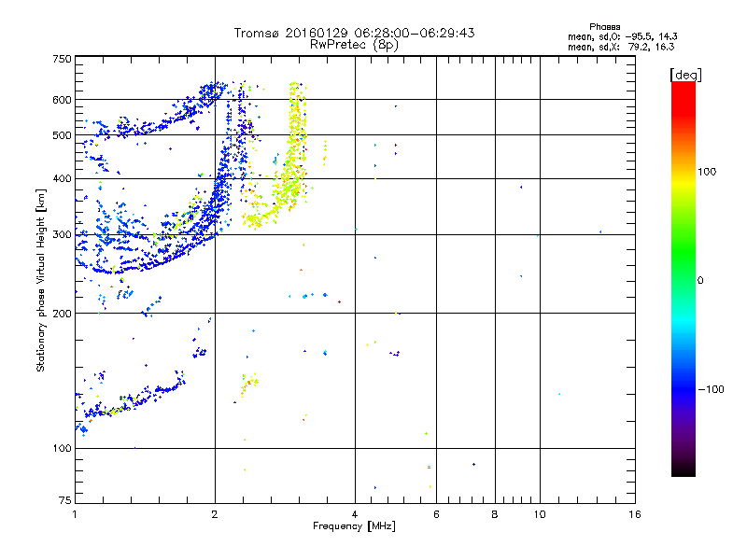Click the y-axis tick label '500'
Viewport: 747px width, 560px height.
pyautogui.click(x=63, y=135)
